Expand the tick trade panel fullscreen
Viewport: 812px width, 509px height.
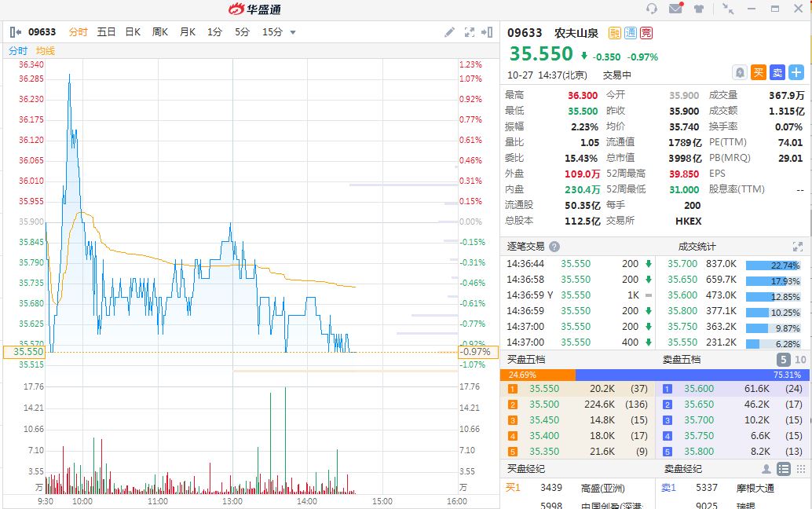point(798,247)
